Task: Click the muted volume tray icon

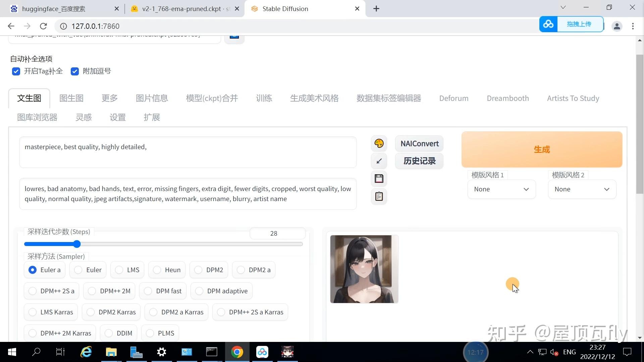Action: [x=554, y=352]
